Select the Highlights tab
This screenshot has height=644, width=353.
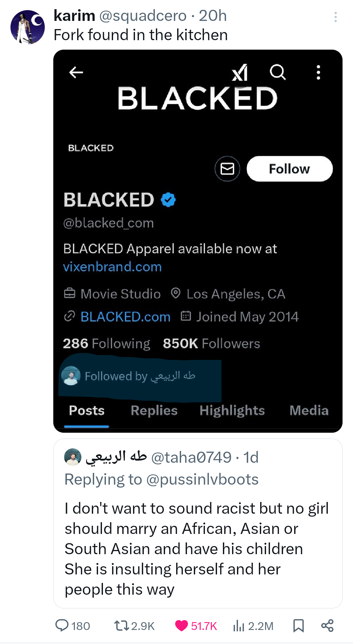[232, 411]
